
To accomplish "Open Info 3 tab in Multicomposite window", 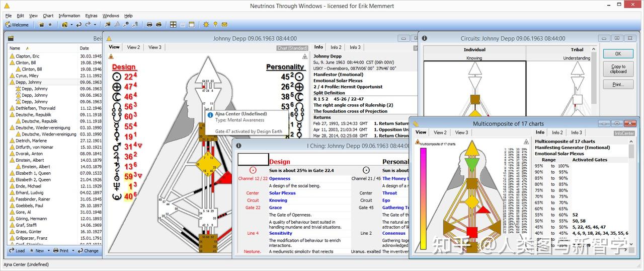I will 577,132.
